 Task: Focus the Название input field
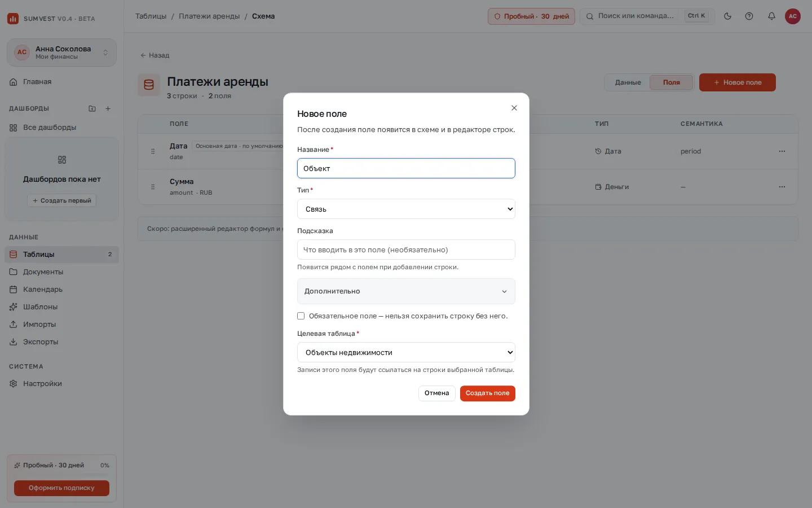[x=406, y=168]
